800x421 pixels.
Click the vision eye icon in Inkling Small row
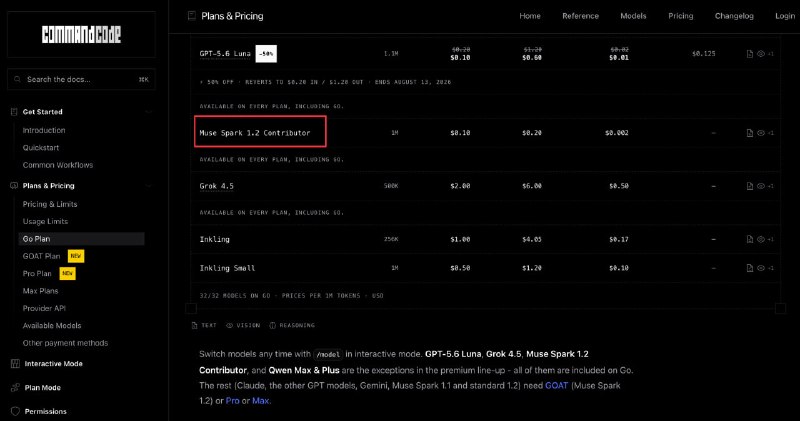761,268
